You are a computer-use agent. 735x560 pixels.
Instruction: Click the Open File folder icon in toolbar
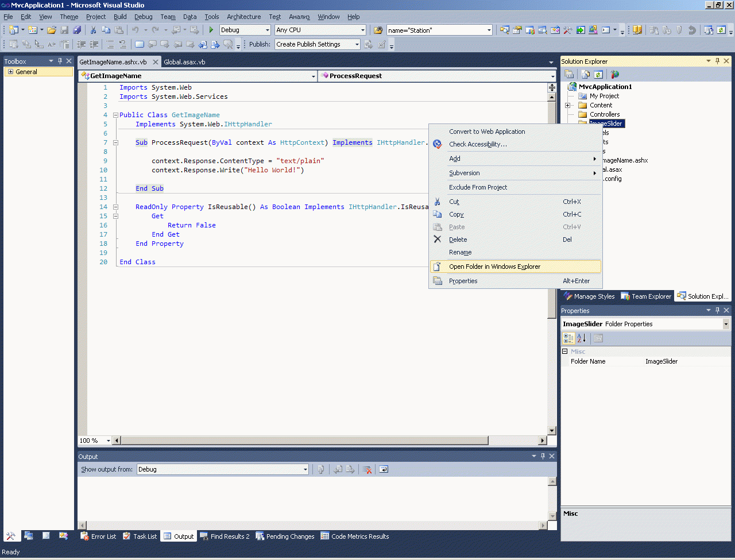click(52, 30)
